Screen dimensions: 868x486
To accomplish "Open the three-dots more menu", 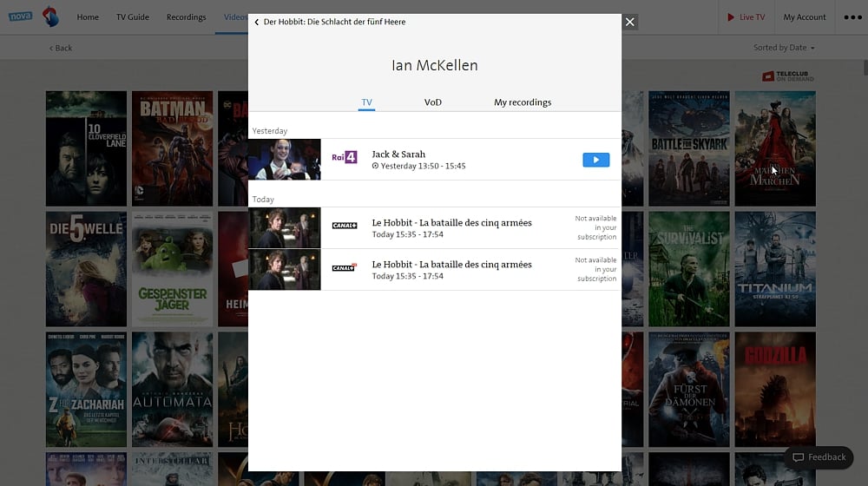I will (852, 17).
